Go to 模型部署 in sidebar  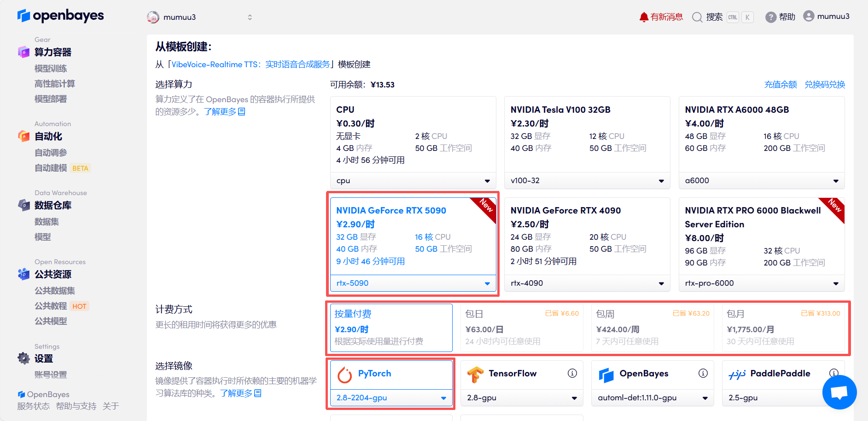pyautogui.click(x=51, y=98)
